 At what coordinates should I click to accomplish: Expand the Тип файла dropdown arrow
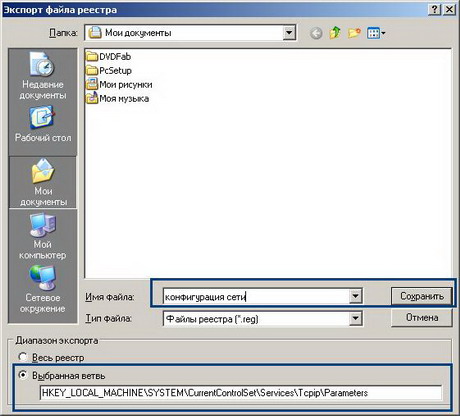(x=355, y=319)
